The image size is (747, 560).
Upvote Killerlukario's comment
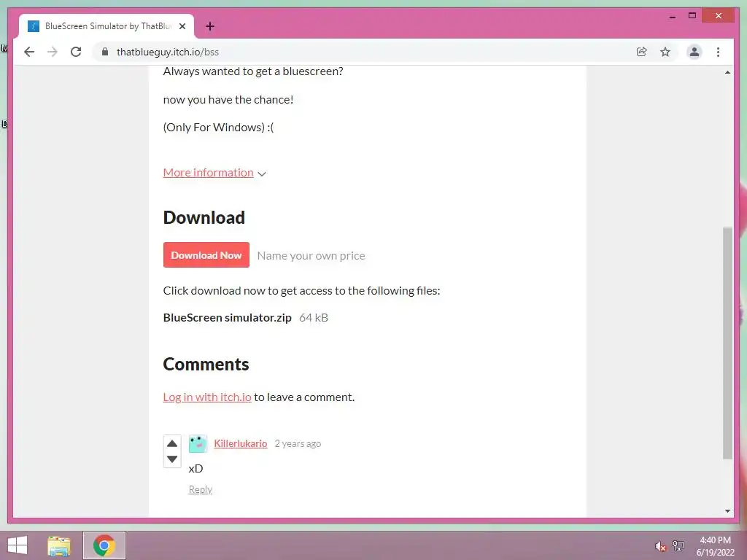(x=172, y=443)
